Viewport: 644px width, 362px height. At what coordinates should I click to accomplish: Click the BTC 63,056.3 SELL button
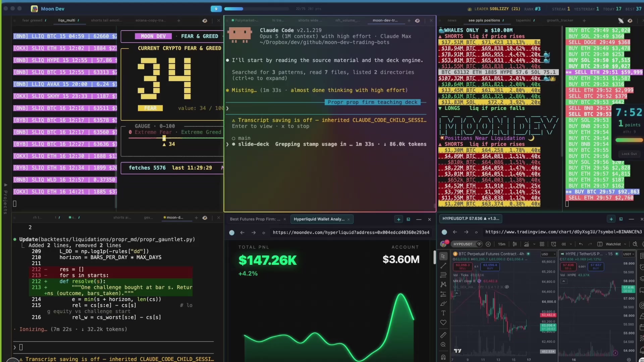click(x=463, y=266)
